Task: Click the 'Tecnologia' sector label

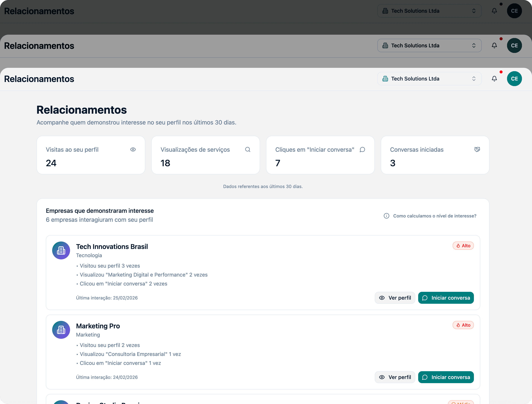Action: [89, 255]
